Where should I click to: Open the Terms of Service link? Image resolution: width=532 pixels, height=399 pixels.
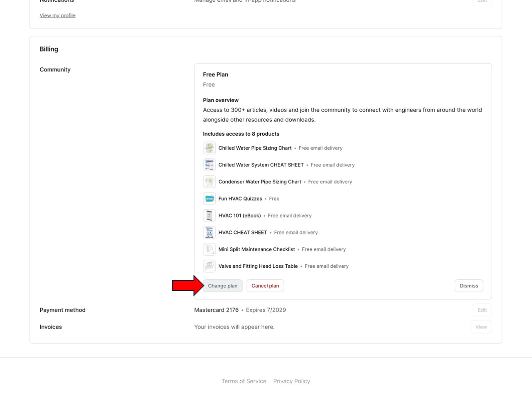[244, 381]
